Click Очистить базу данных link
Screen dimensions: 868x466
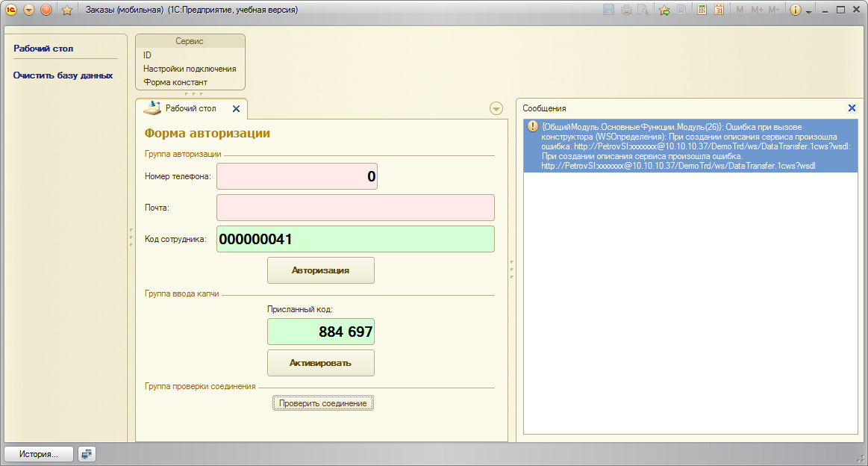coord(63,75)
